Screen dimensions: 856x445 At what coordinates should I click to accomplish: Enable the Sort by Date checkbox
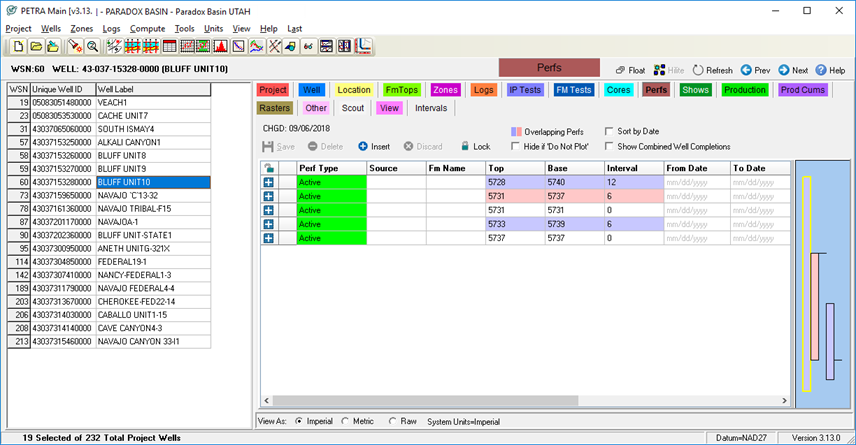click(x=609, y=131)
